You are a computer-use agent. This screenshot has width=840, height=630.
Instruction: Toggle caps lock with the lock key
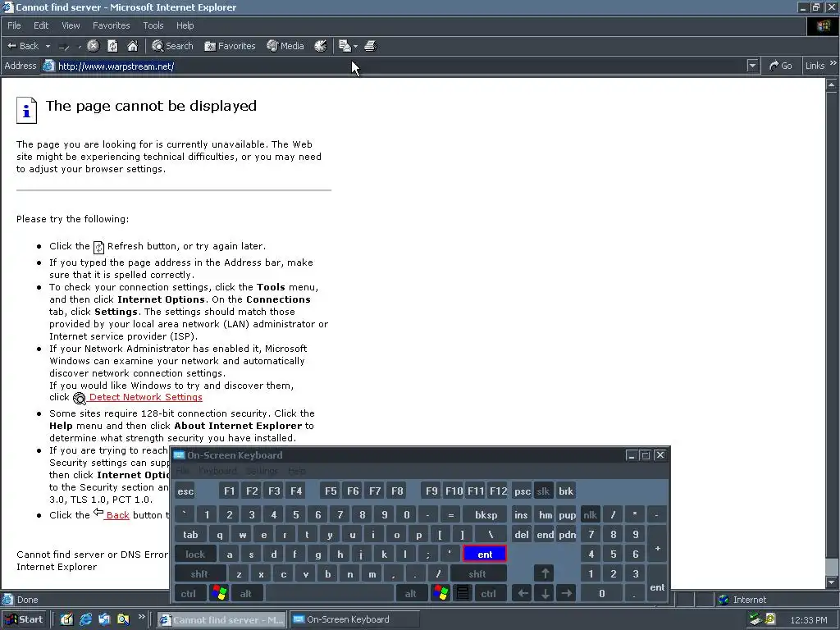tap(195, 555)
